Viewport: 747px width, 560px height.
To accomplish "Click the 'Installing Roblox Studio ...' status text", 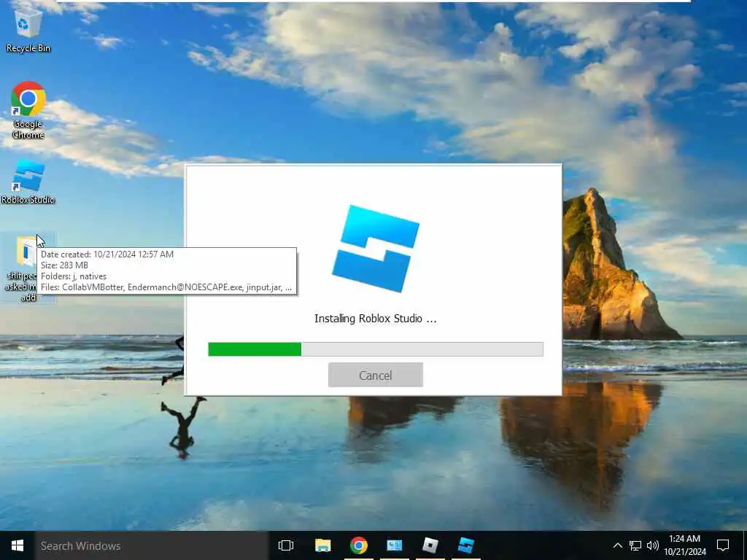I will (376, 319).
